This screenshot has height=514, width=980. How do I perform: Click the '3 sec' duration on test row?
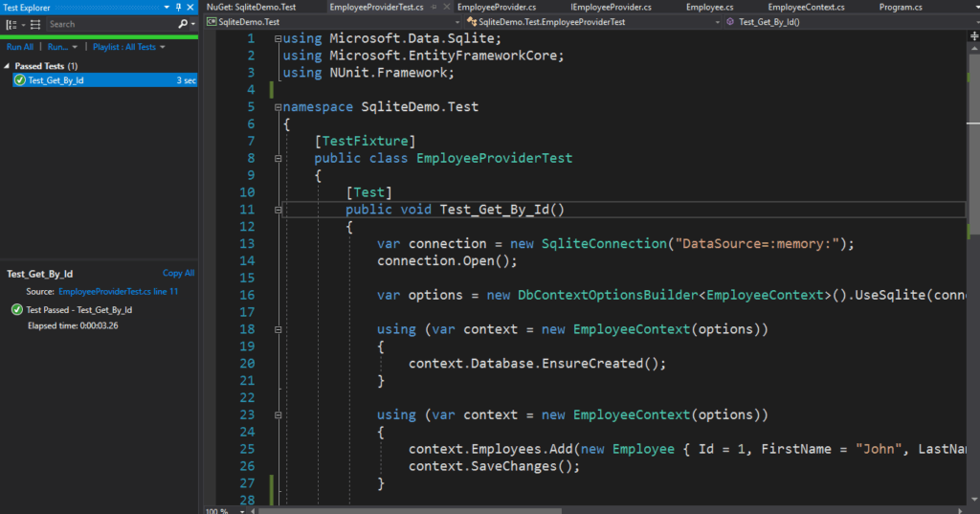186,80
